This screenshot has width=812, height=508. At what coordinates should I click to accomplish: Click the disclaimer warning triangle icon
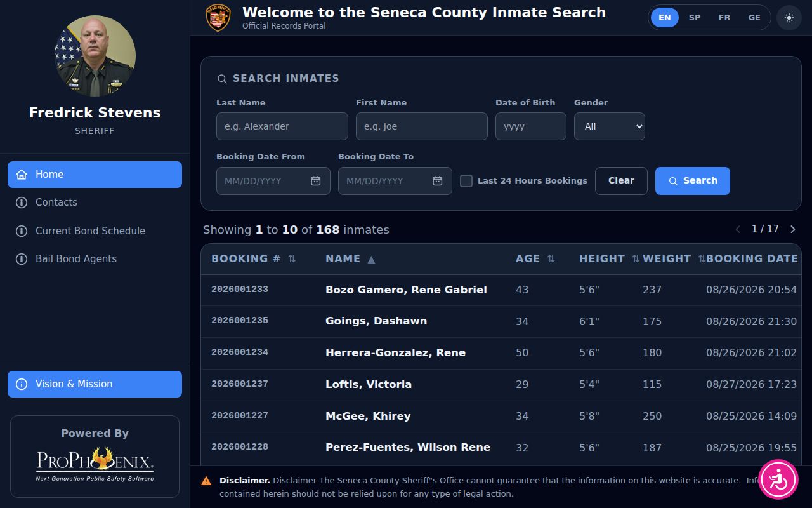click(206, 481)
